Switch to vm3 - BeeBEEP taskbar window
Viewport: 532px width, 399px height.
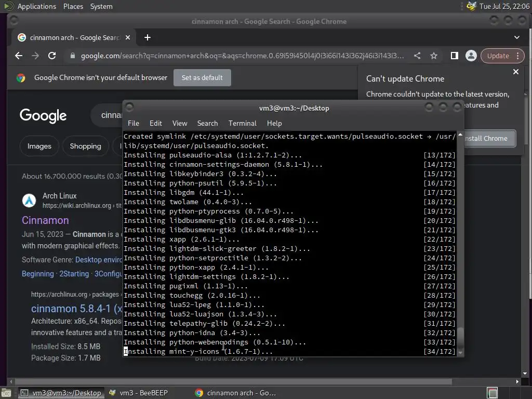tap(139, 393)
